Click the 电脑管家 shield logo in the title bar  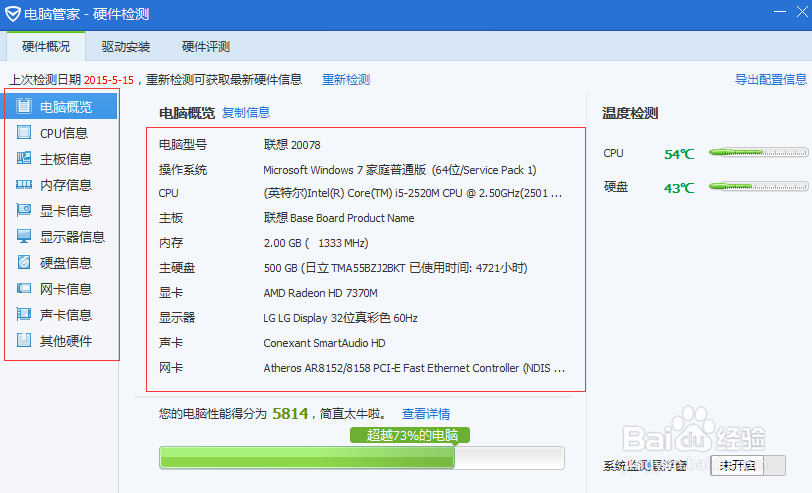pyautogui.click(x=12, y=13)
